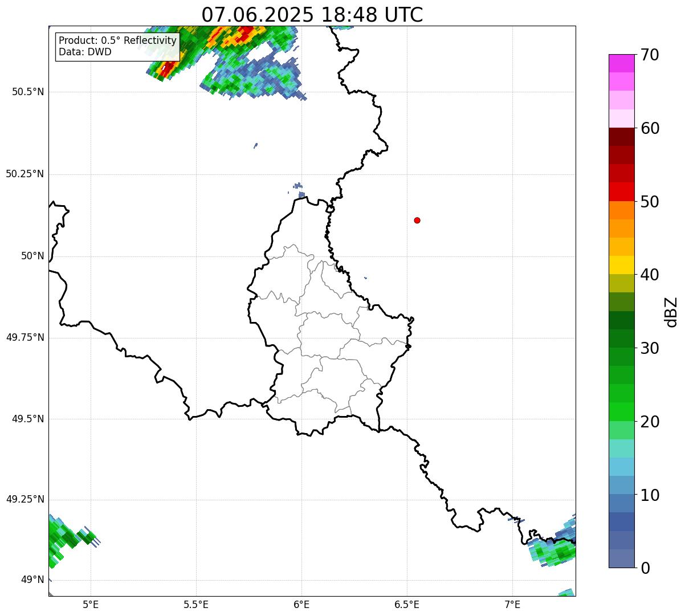Click the colorbar "0" tick label
Image resolution: width=685 pixels, height=616 pixels.
click(645, 568)
